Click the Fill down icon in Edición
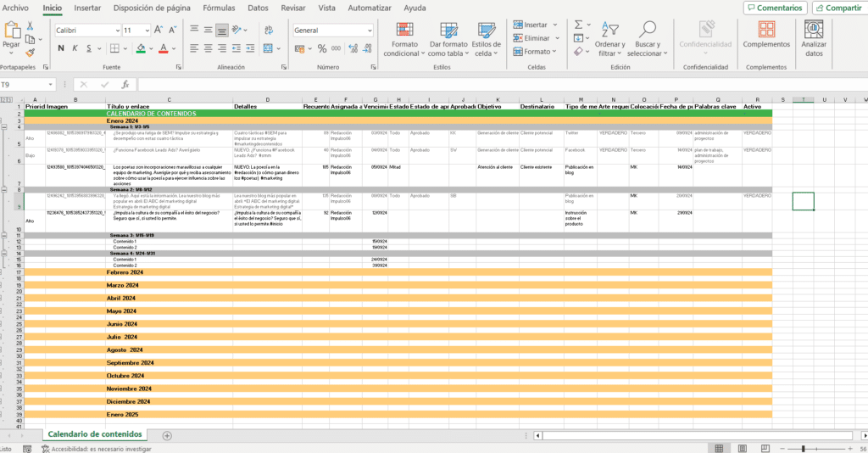Image resolution: width=868 pixels, height=453 pixels. click(x=578, y=38)
